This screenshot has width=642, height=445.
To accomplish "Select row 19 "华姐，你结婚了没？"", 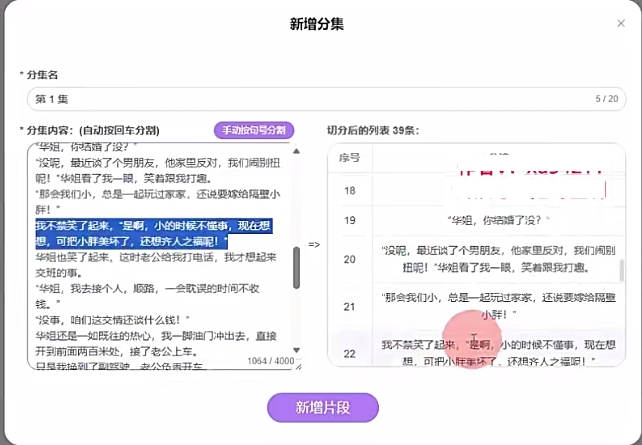I will 498,221.
